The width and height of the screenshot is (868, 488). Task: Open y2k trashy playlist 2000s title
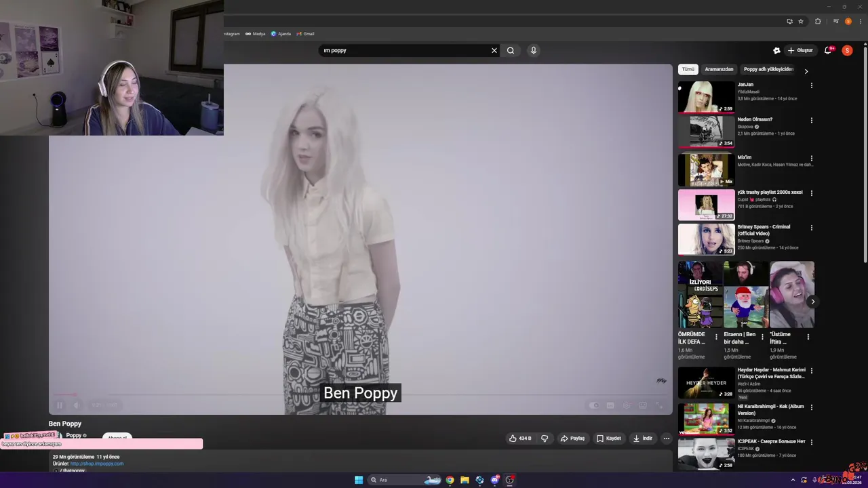pyautogui.click(x=770, y=192)
